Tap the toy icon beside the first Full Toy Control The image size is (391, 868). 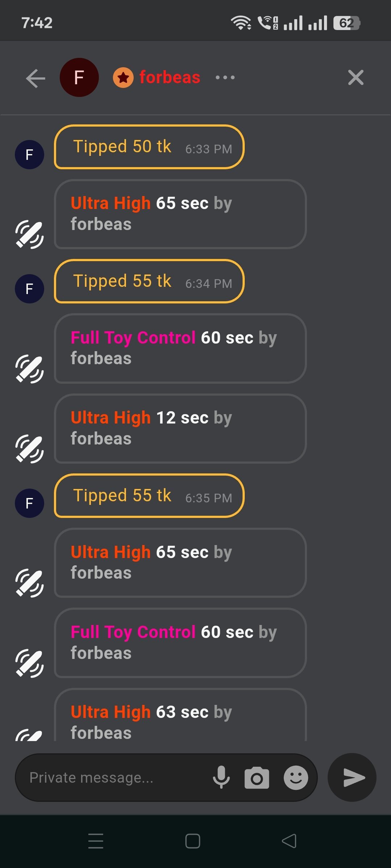(x=29, y=369)
